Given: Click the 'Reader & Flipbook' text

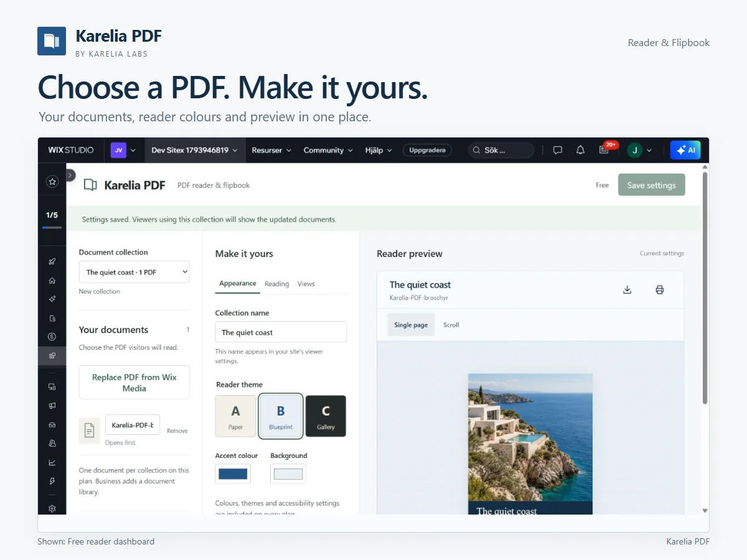Looking at the screenshot, I should (x=669, y=42).
